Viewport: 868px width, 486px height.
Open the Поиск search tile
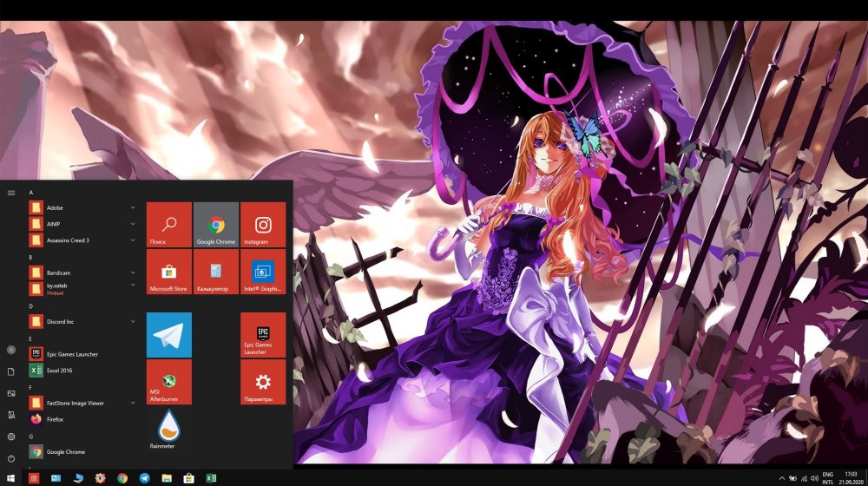pos(168,225)
